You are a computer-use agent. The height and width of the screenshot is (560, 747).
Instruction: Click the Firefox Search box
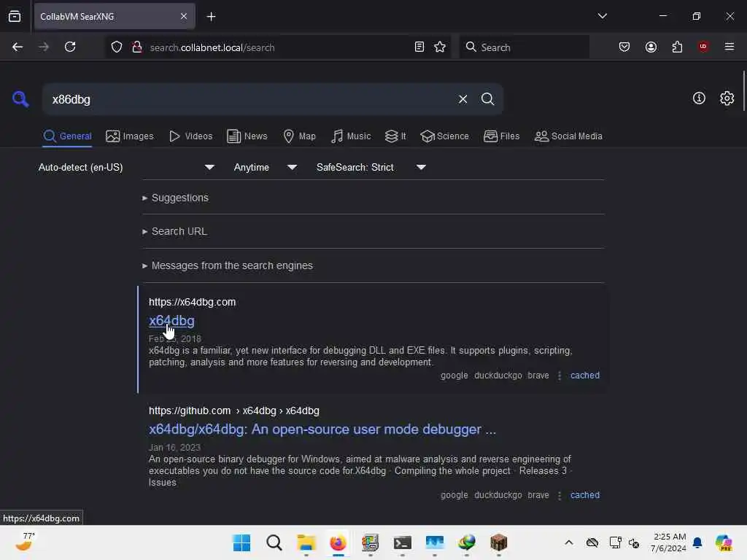point(524,47)
